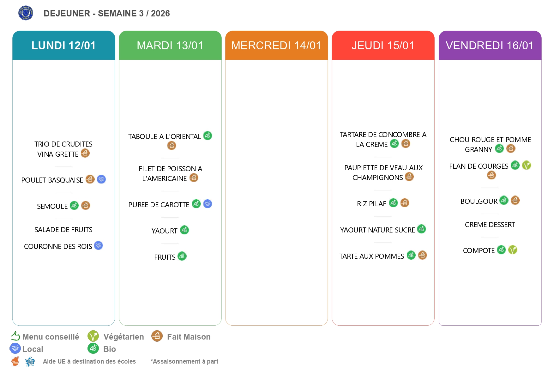Image resolution: width=554 pixels, height=392 pixels.
Task: Click the green Bio icon in the legend
Action: pyautogui.click(x=93, y=348)
